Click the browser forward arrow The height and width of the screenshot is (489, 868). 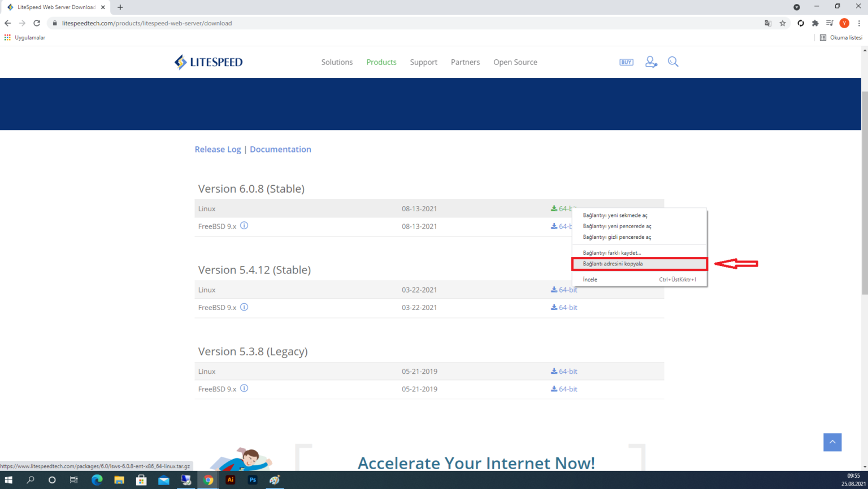pyautogui.click(x=22, y=23)
